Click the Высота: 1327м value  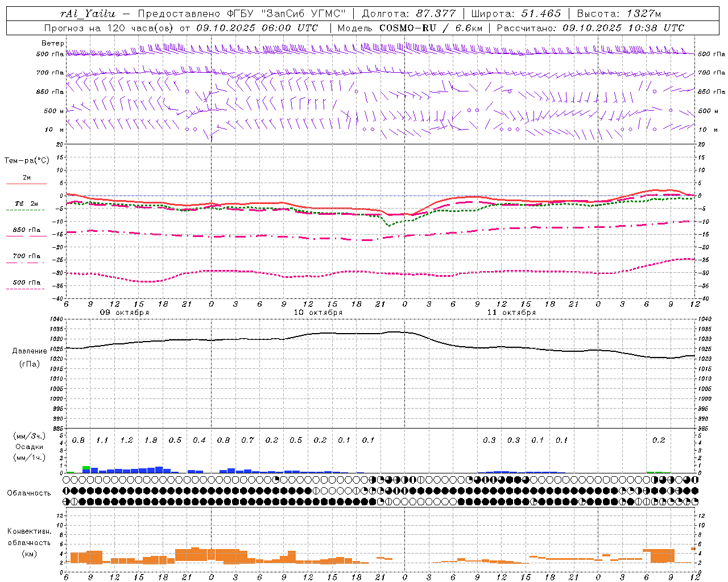click(619, 14)
